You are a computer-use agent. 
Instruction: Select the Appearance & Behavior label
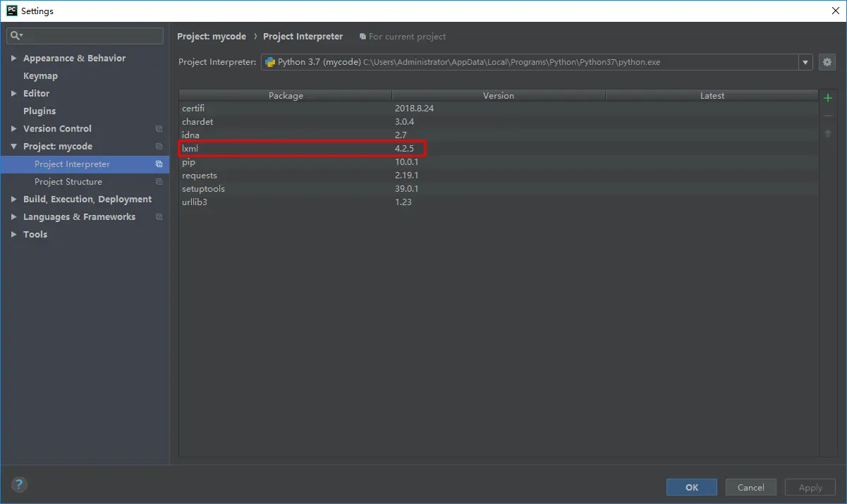pos(74,59)
